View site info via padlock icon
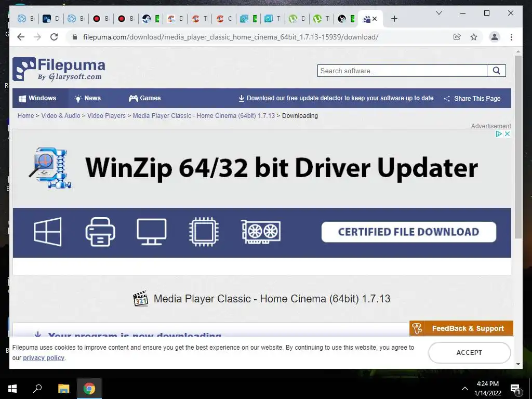 click(x=75, y=37)
